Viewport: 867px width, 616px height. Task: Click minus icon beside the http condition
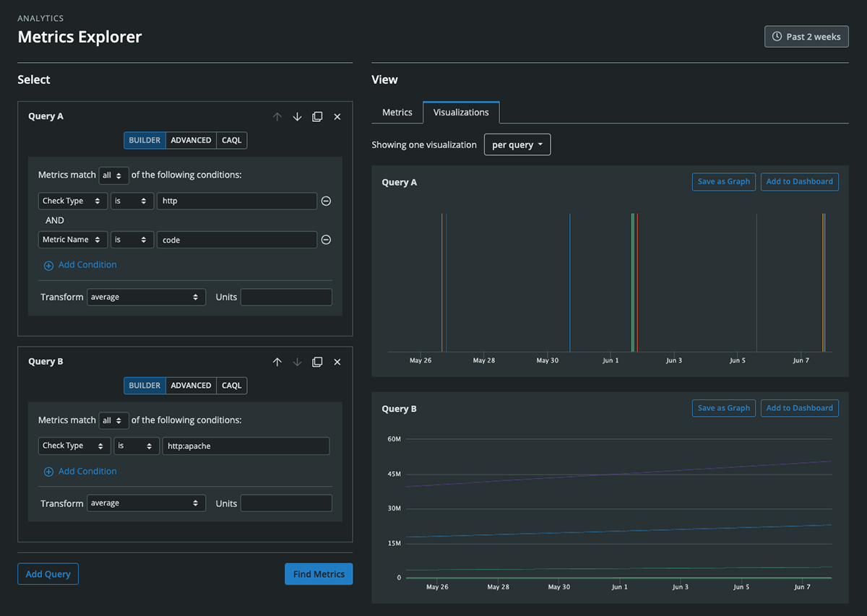326,201
